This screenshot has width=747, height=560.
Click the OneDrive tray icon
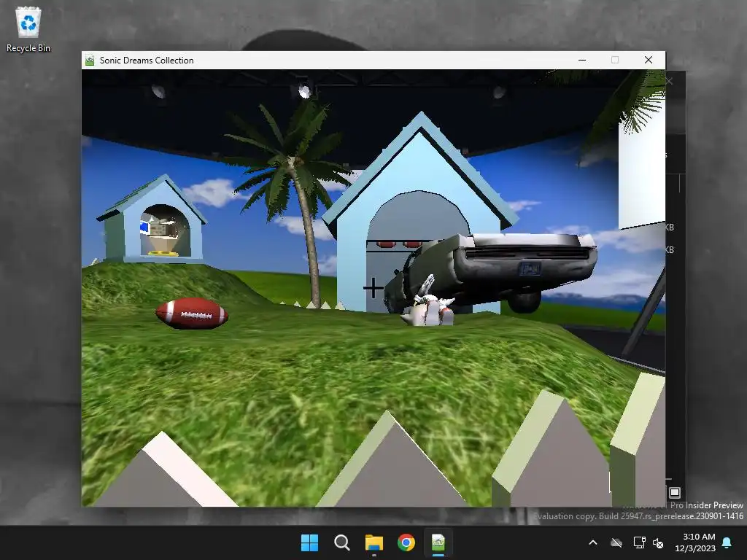tap(616, 542)
